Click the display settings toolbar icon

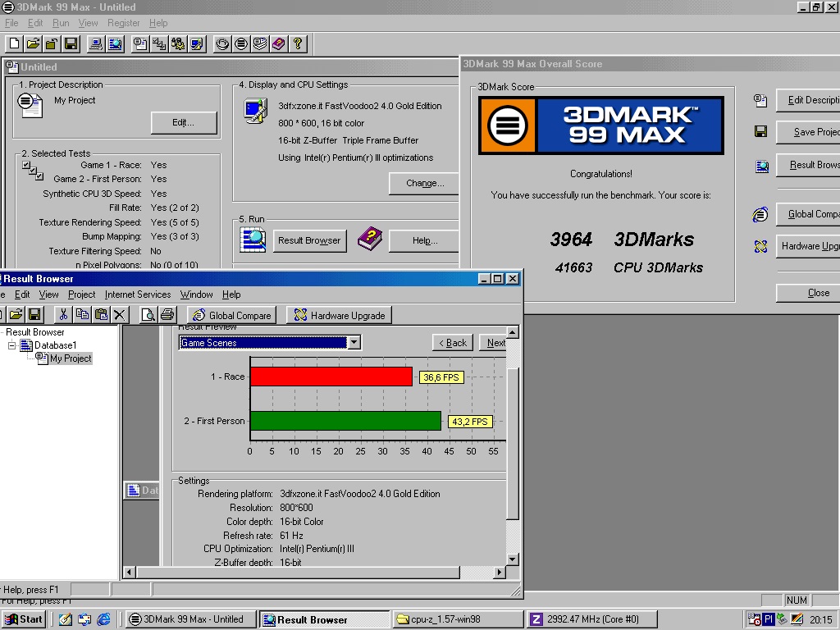pos(197,43)
